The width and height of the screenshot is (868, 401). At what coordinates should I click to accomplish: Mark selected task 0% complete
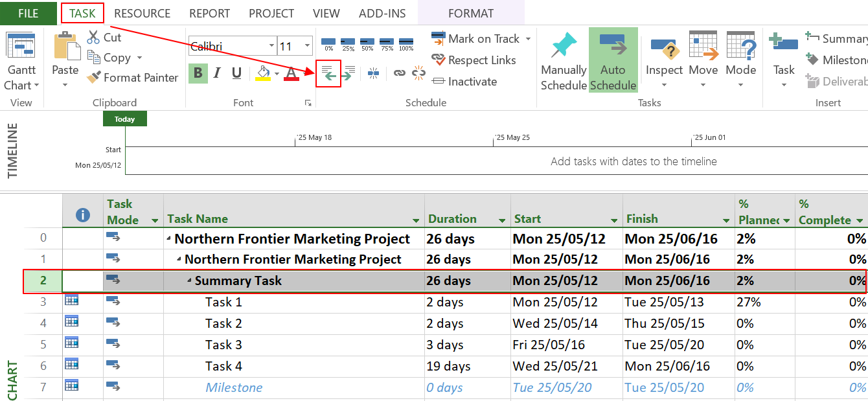click(329, 43)
